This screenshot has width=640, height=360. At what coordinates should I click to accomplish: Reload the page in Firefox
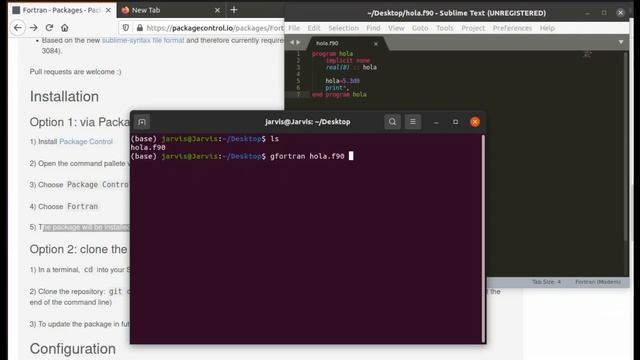click(49, 28)
